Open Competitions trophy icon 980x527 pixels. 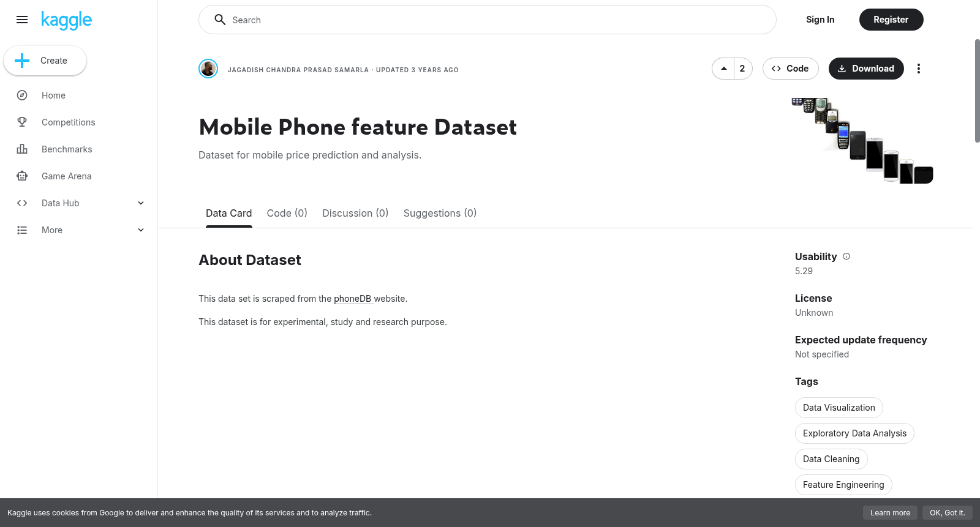(22, 122)
